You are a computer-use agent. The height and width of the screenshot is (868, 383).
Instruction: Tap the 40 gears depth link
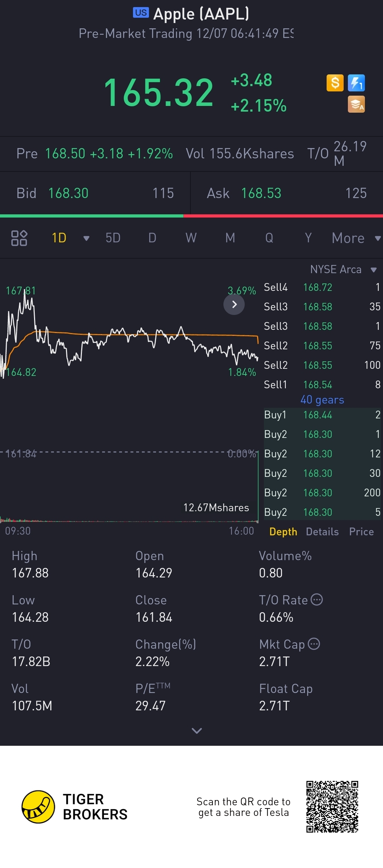[322, 400]
